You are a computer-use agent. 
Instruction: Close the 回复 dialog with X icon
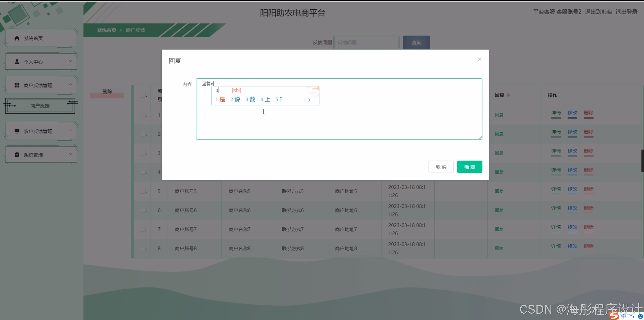pyautogui.click(x=479, y=59)
